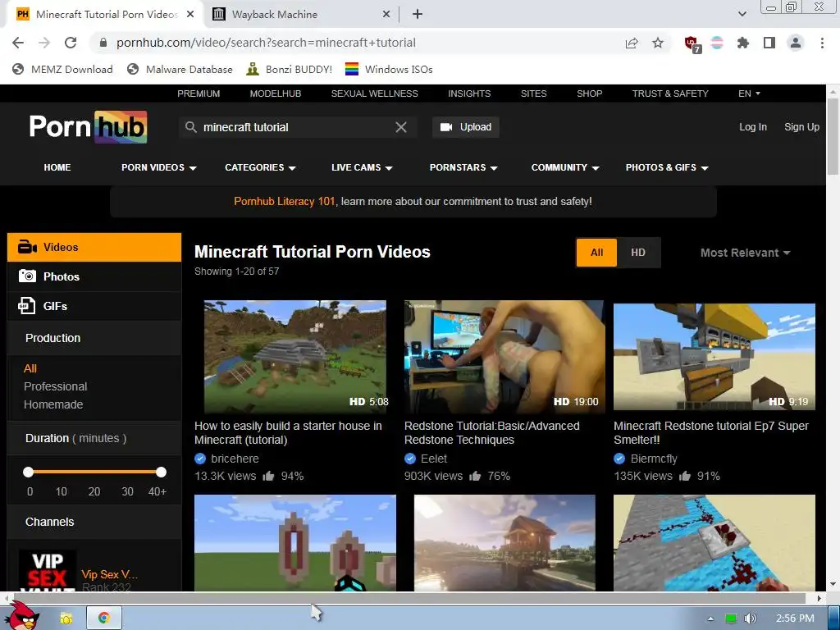This screenshot has height=630, width=840.
Task: Click the GIFs file icon in sidebar
Action: (x=27, y=305)
